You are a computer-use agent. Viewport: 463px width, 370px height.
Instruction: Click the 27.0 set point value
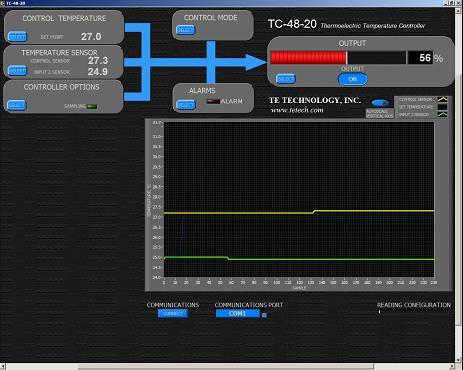click(91, 37)
